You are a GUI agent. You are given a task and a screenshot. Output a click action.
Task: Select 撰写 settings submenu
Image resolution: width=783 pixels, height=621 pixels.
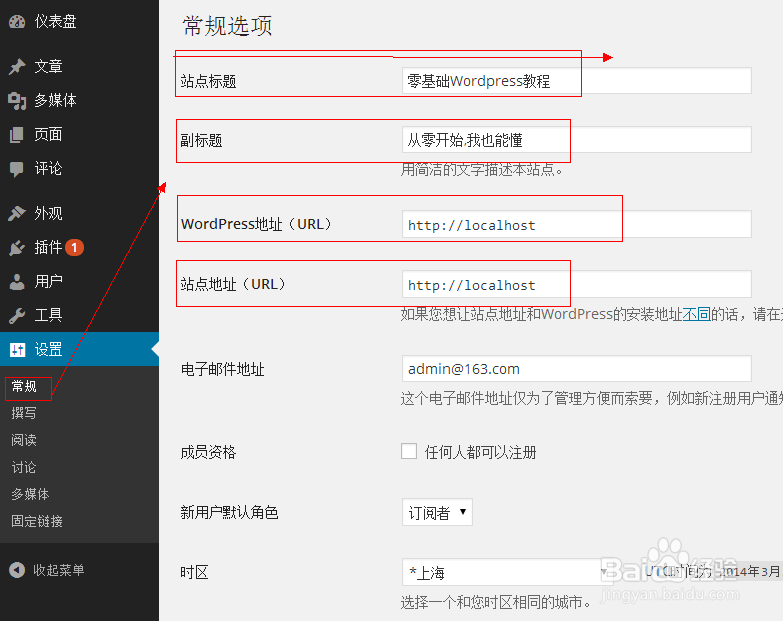[24, 413]
